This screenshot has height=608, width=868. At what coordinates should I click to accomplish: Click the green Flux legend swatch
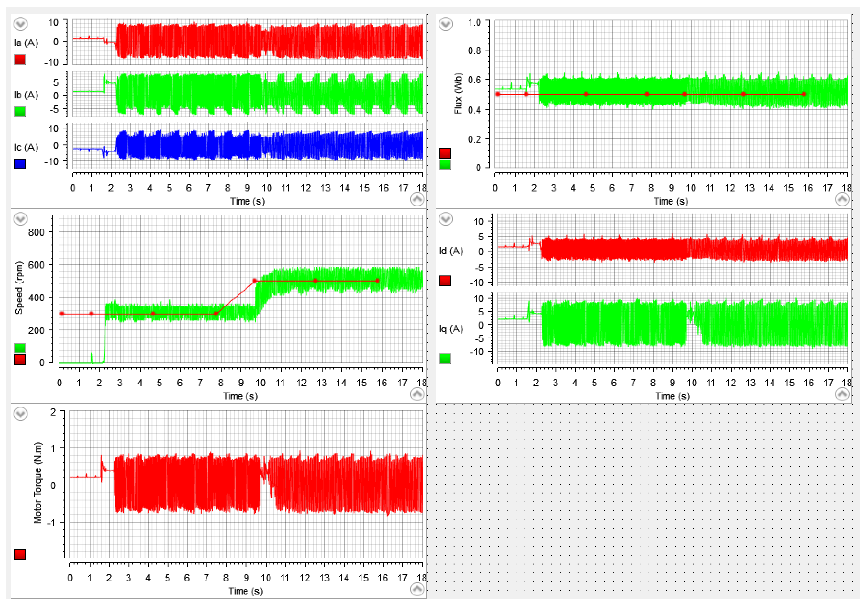445,165
